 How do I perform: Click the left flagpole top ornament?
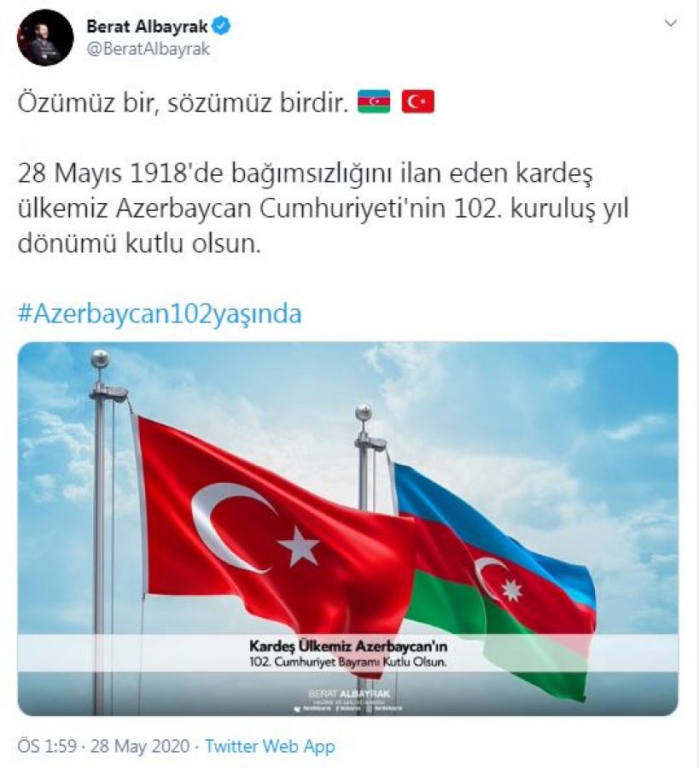[101, 358]
